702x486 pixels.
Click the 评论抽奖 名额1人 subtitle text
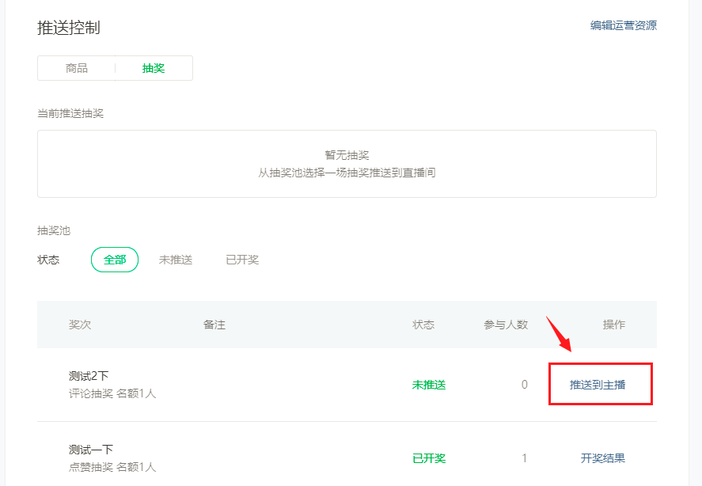point(112,394)
